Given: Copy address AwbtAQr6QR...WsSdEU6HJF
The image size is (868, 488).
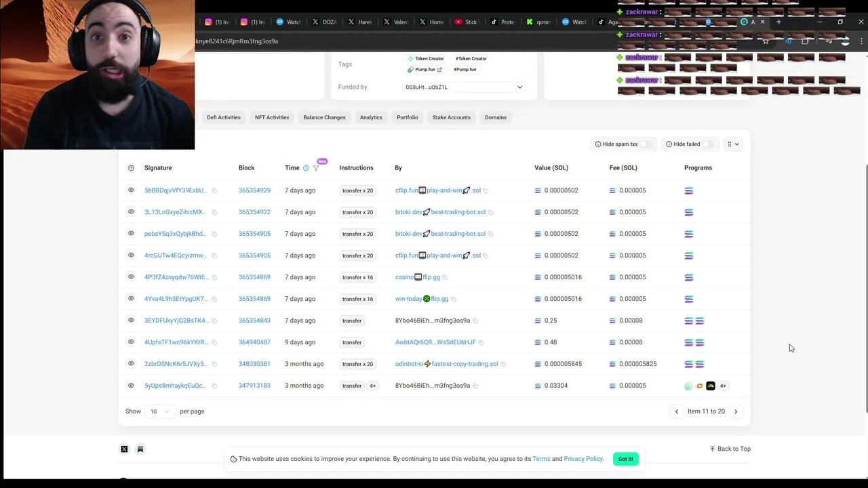Looking at the screenshot, I should coord(481,342).
